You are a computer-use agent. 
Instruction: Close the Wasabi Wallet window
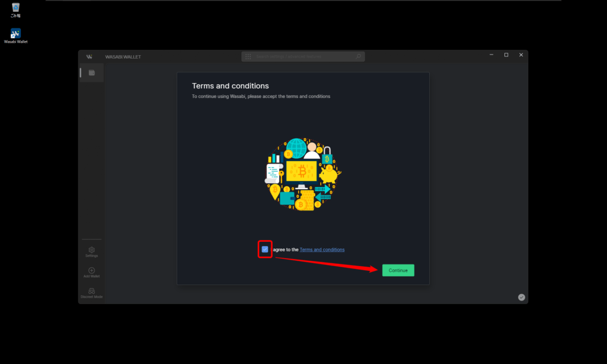tap(521, 55)
